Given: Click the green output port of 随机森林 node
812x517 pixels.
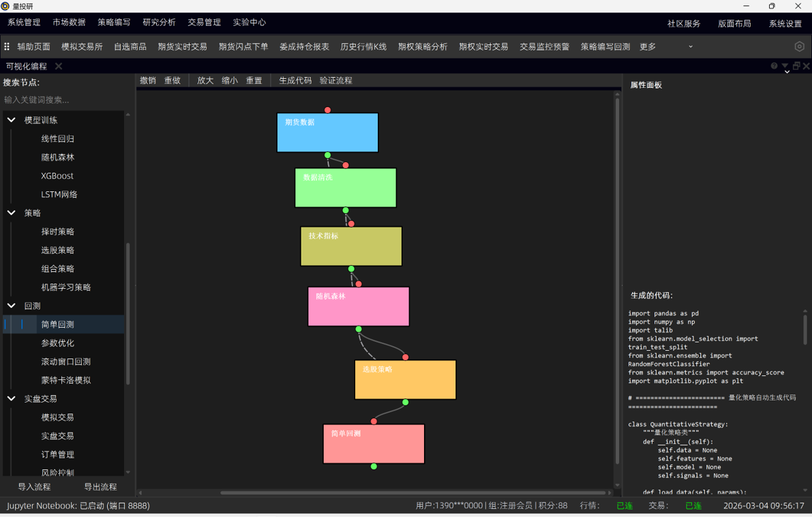Looking at the screenshot, I should [359, 329].
